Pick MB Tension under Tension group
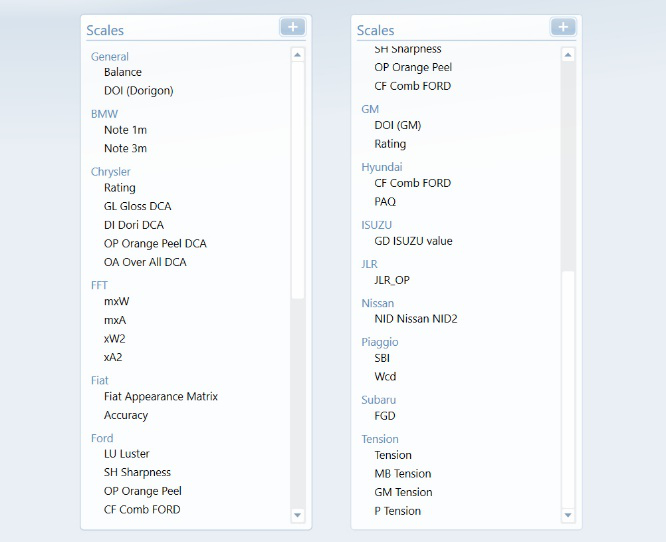Screen dimensions: 666x542 pos(403,473)
